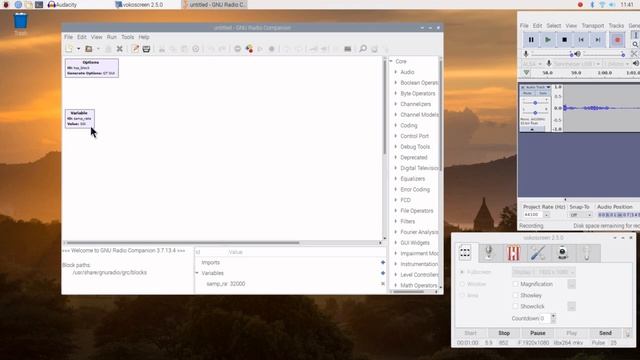
Task: Click the X close-flowgraph toolbar icon
Action: pyautogui.click(x=120, y=49)
